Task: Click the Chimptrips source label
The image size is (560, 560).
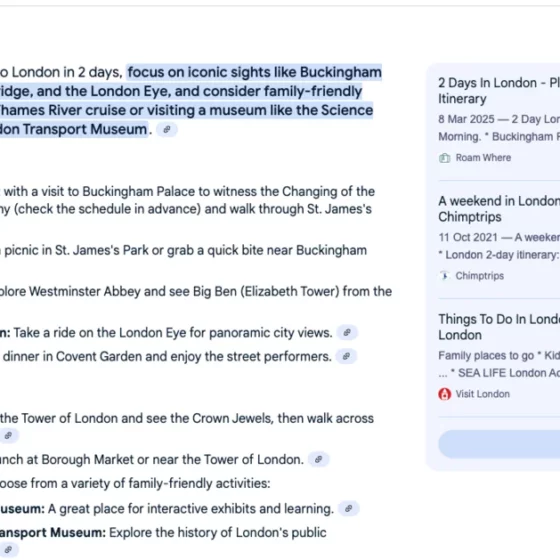Action: 480,276
